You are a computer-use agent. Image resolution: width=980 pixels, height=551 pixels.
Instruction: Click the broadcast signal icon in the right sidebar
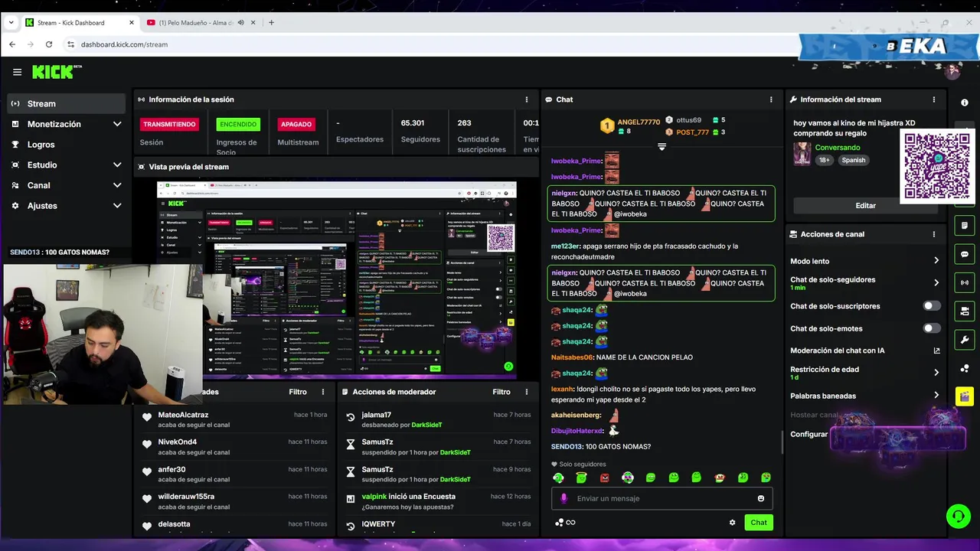coord(965,282)
